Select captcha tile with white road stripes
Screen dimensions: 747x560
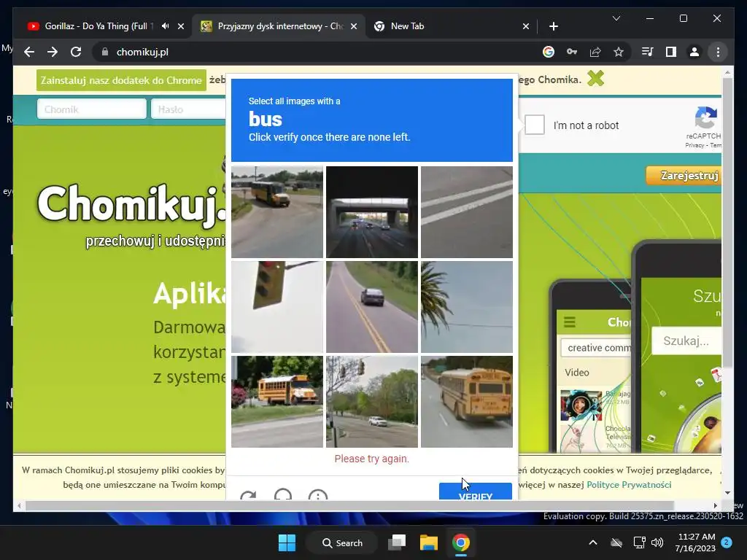coord(467,212)
